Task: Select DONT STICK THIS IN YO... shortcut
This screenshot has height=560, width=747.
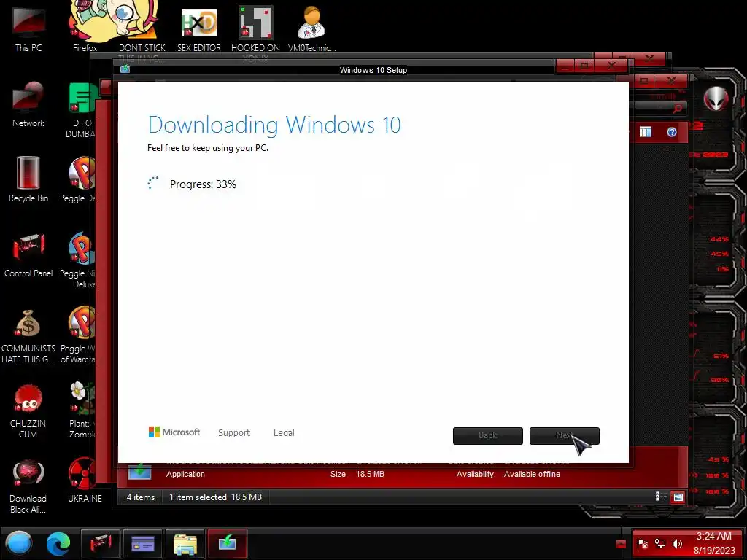Action: tap(142, 34)
